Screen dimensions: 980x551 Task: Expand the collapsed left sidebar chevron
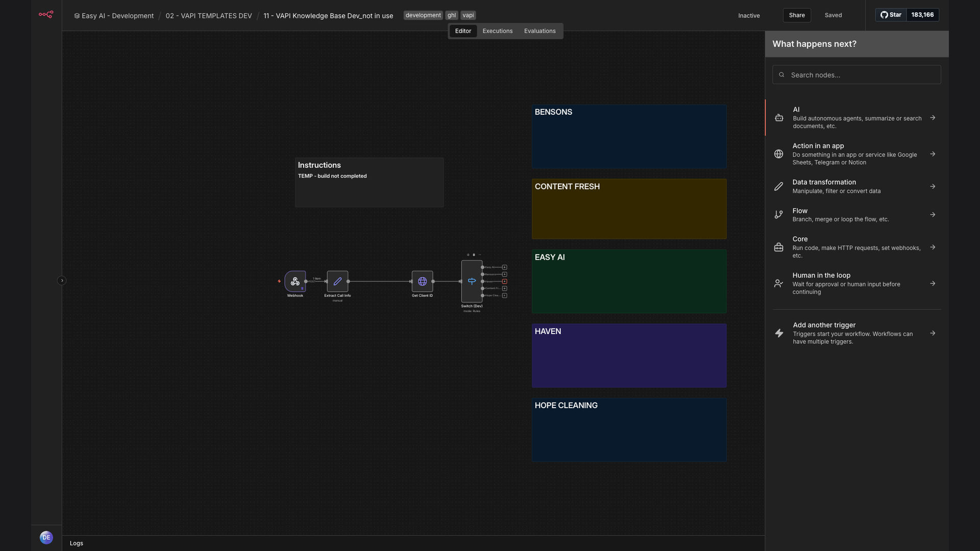coord(62,281)
